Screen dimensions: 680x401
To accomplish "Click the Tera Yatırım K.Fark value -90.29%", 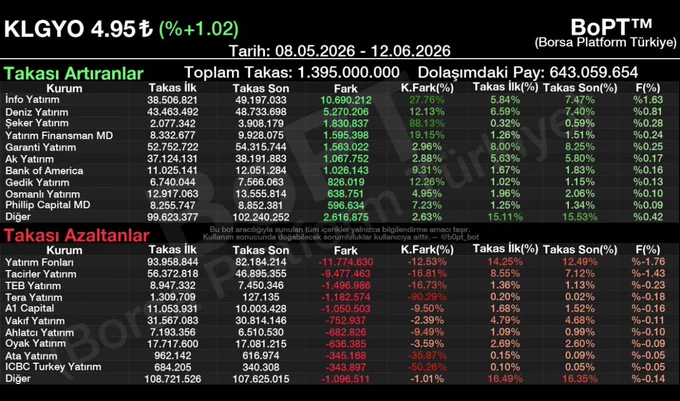I will tap(427, 297).
